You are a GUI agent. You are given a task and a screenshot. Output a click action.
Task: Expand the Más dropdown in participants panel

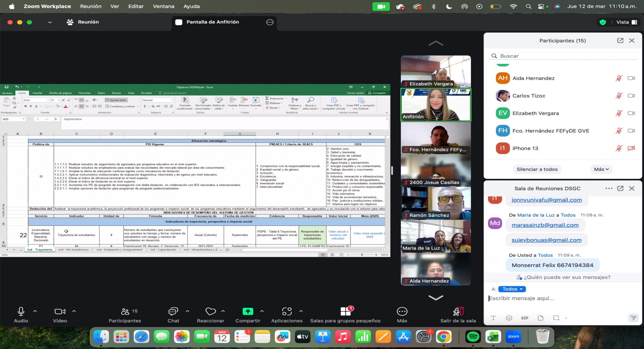point(601,169)
